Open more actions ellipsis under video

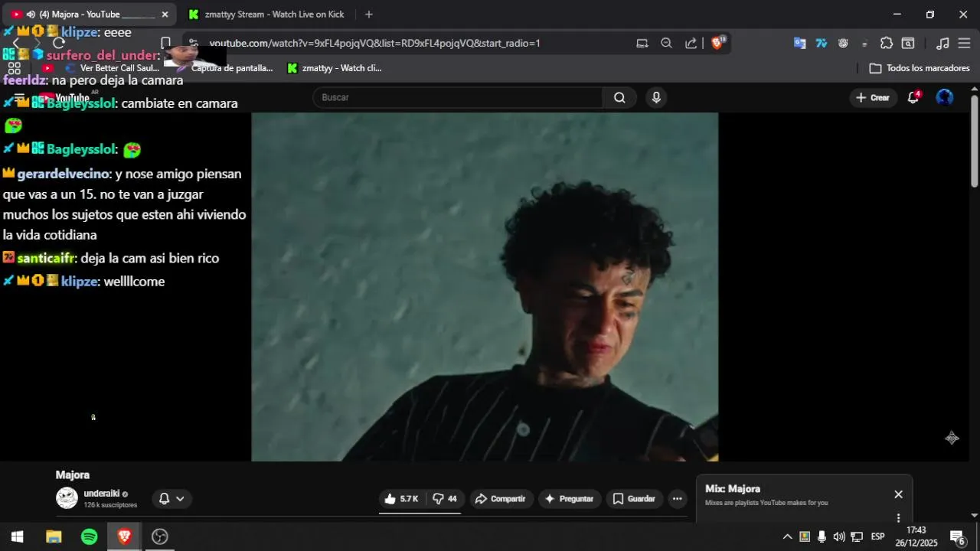pos(677,499)
